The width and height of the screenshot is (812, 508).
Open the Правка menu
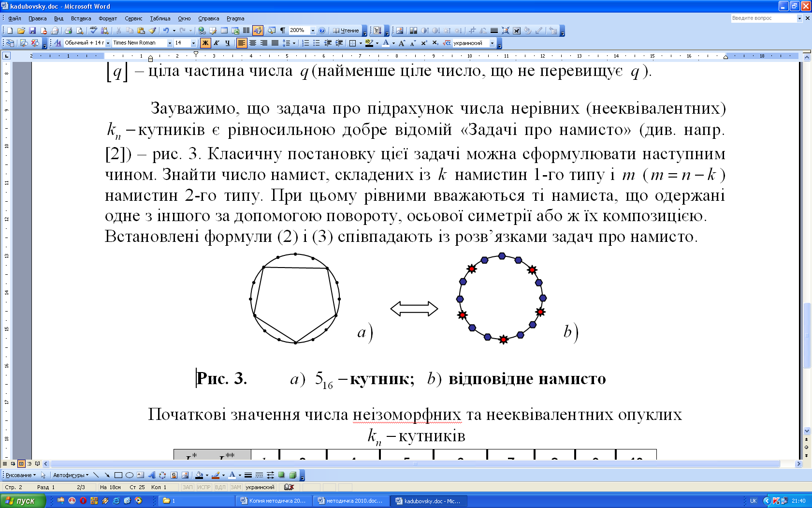coord(37,18)
